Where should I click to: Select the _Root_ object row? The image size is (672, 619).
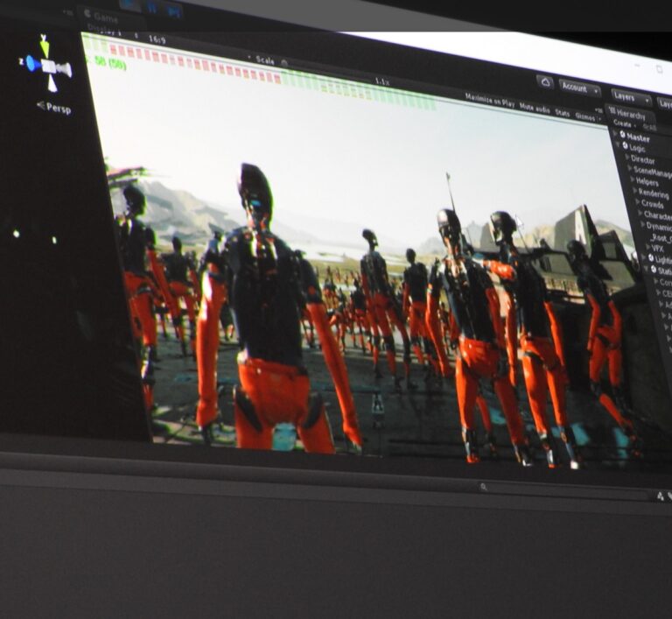point(661,237)
